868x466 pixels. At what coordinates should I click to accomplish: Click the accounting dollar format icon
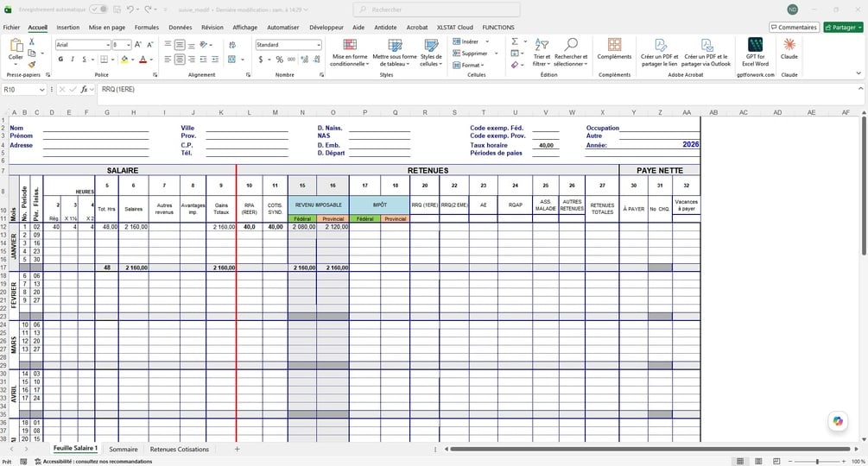tap(261, 60)
